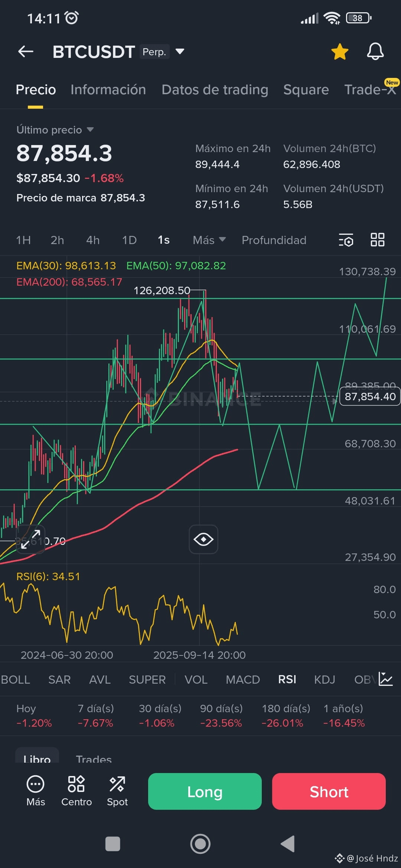Viewport: 401px width, 868px height.
Task: Click the Volumen 24h(USDT) value 5.56B
Action: point(298,204)
